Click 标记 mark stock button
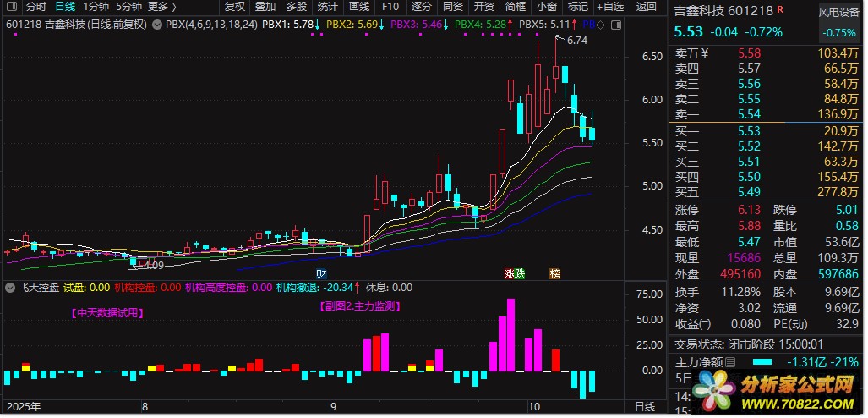Viewport: 868px width, 418px height. coord(578,7)
